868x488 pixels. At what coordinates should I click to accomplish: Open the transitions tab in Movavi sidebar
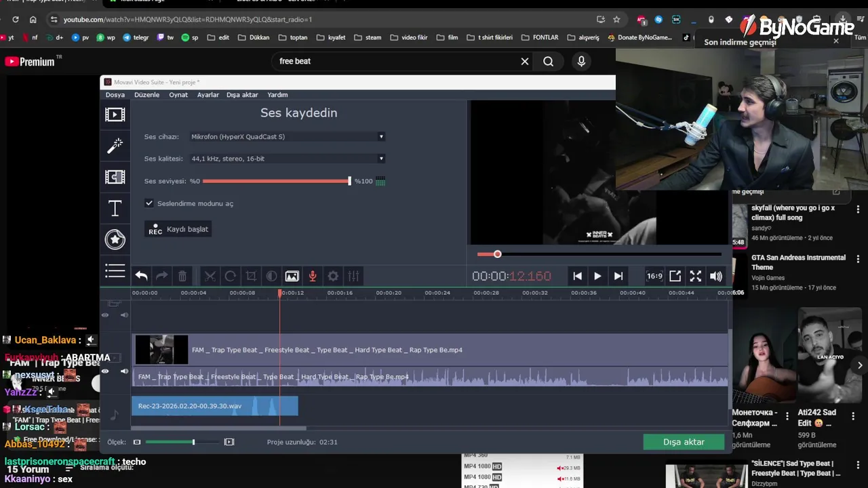115,177
